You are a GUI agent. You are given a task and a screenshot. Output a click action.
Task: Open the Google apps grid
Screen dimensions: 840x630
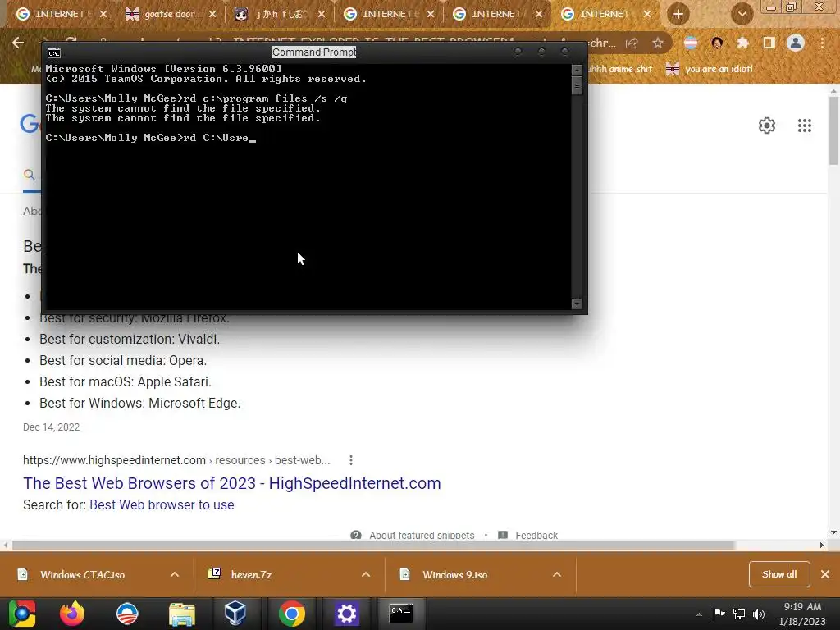804,126
